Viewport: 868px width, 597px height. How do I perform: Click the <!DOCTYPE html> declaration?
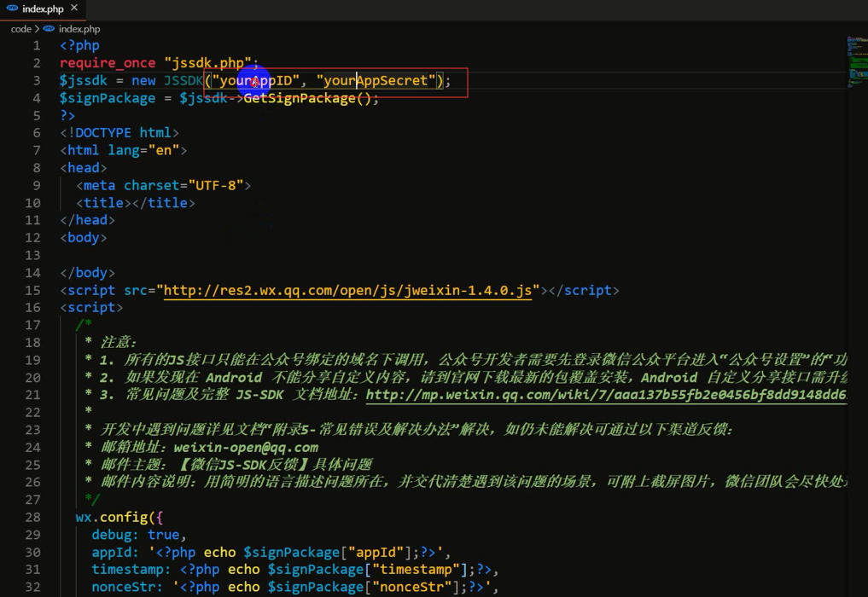(x=119, y=133)
